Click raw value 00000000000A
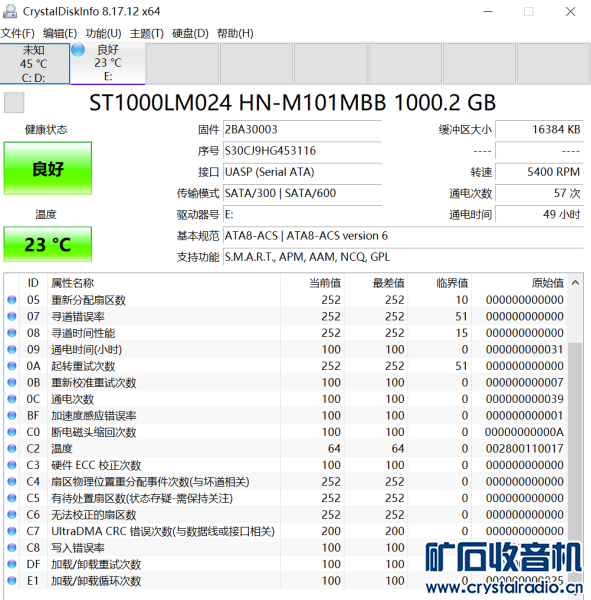This screenshot has height=600, width=591. click(x=524, y=432)
